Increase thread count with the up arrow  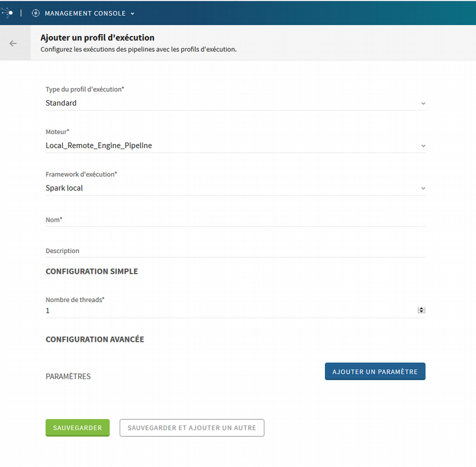click(421, 308)
